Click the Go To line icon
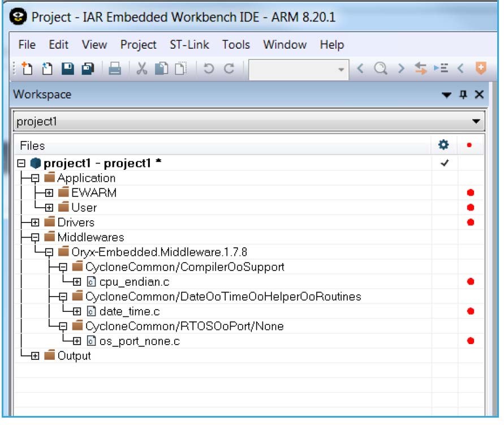 coord(441,68)
